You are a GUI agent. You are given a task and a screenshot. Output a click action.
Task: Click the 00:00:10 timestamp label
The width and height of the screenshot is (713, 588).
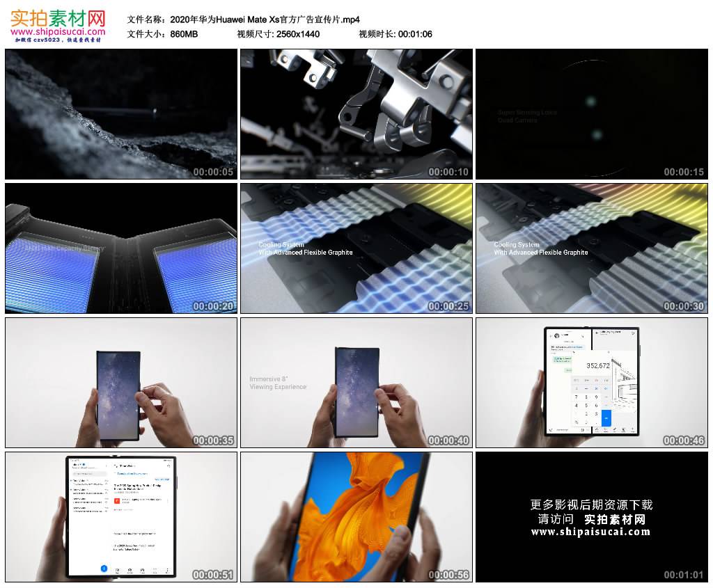pyautogui.click(x=448, y=172)
